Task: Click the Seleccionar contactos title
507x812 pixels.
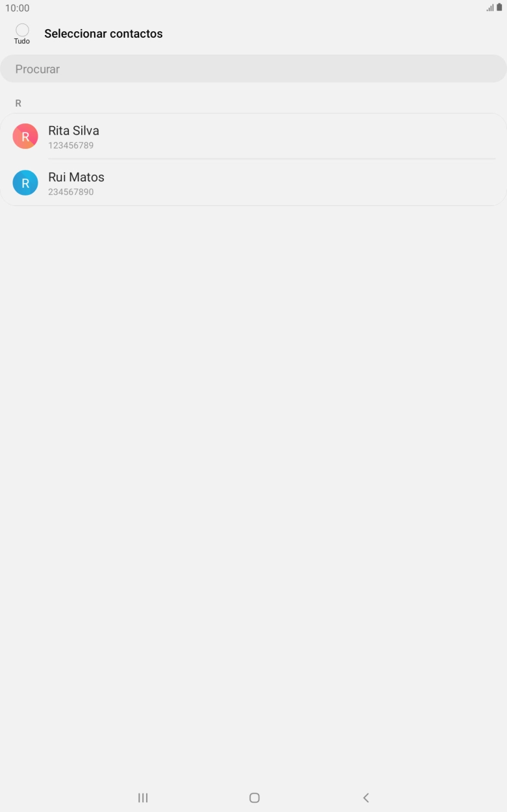Action: coord(103,34)
